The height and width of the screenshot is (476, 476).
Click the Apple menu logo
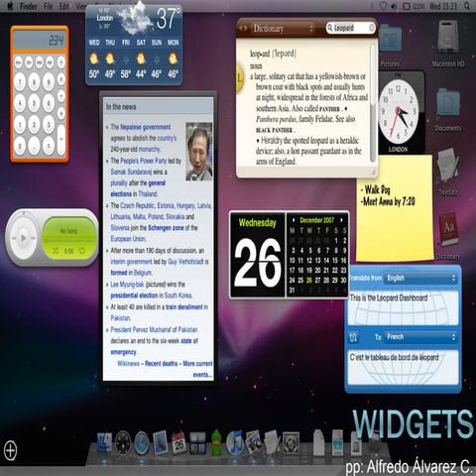click(x=11, y=6)
